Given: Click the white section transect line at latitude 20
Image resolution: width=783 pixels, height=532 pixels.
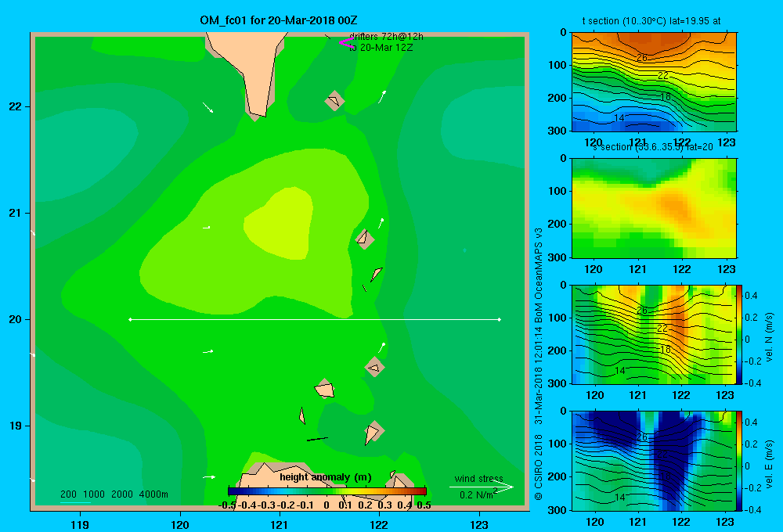Looking at the screenshot, I should (x=315, y=319).
